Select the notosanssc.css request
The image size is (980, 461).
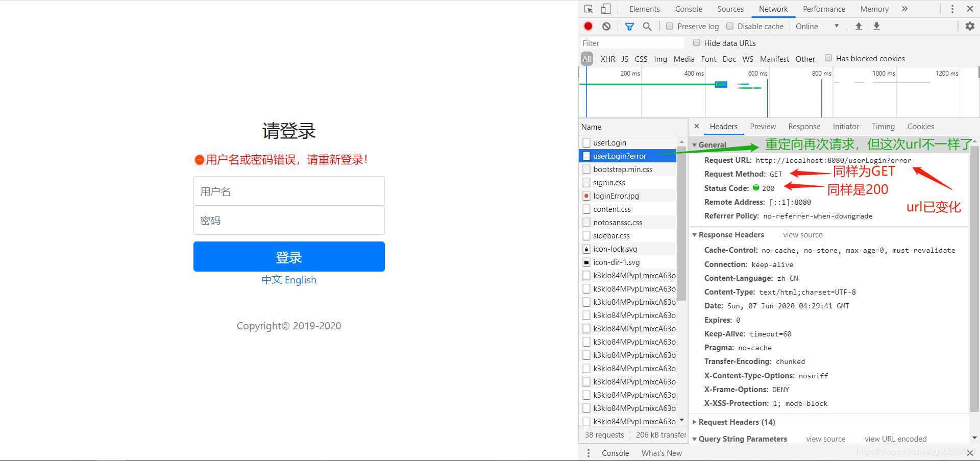pos(628,222)
